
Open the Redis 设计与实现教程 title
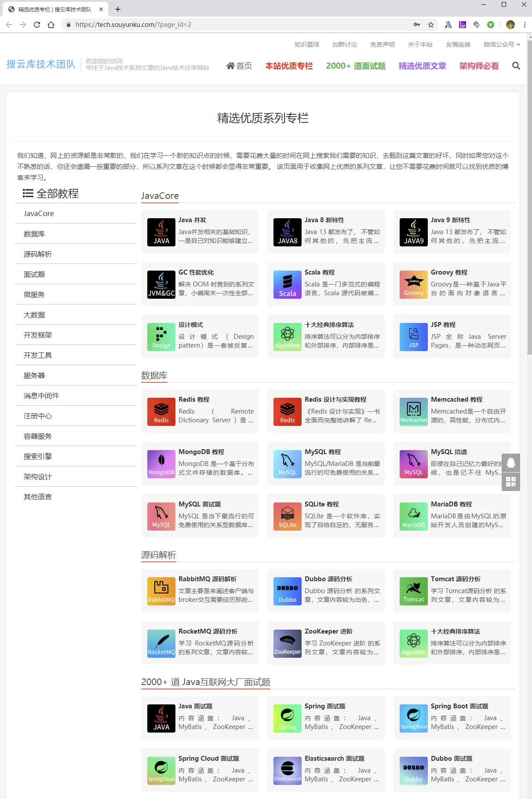pyautogui.click(x=335, y=399)
